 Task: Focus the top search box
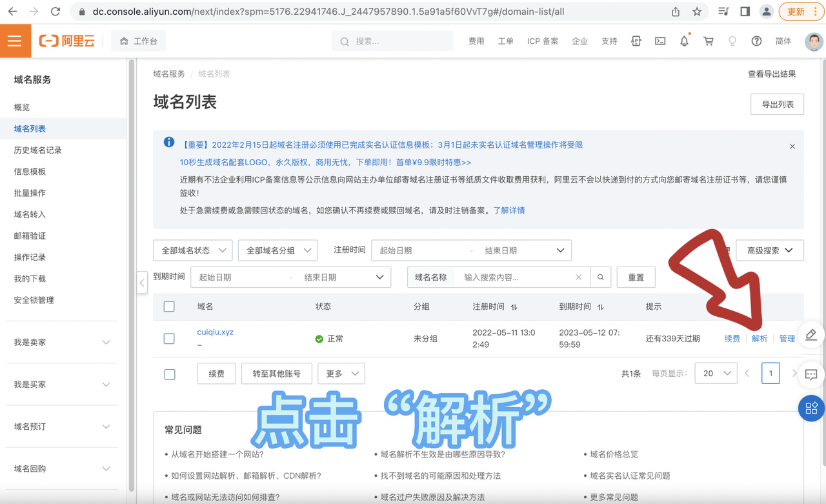[392, 41]
